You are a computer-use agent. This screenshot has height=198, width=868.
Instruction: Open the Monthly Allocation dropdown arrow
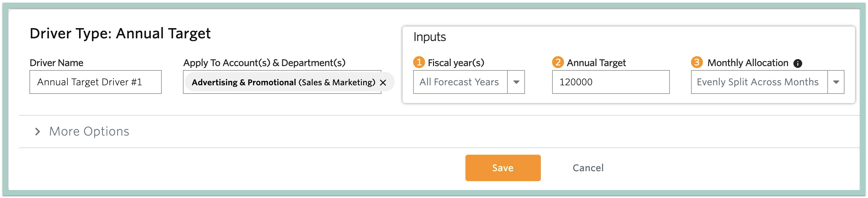coord(836,82)
